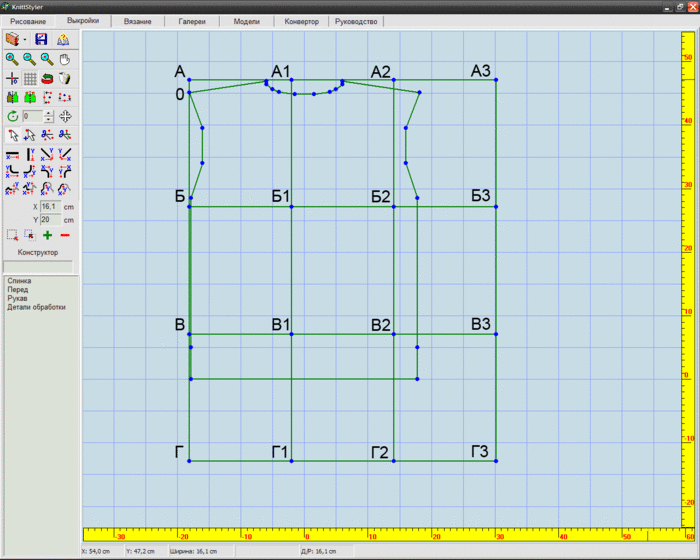Switch to the Рисование tab
Screen dimensions: 700x560
coord(28,21)
